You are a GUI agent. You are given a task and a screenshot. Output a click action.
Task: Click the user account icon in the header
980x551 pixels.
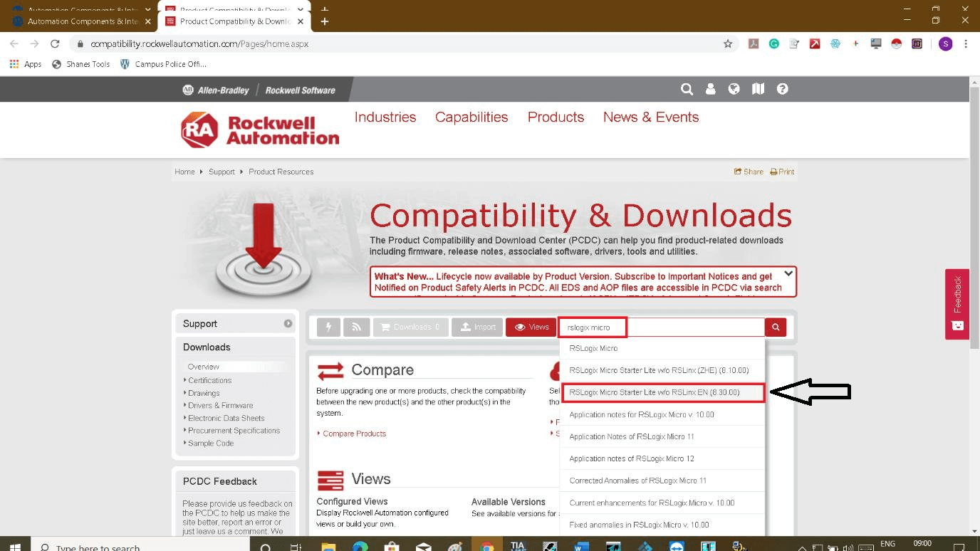coord(711,89)
